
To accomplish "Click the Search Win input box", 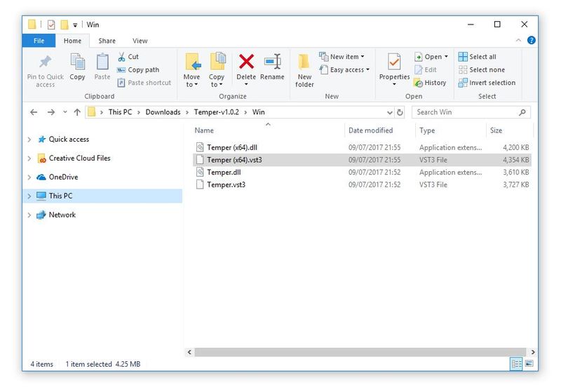I will coord(463,112).
